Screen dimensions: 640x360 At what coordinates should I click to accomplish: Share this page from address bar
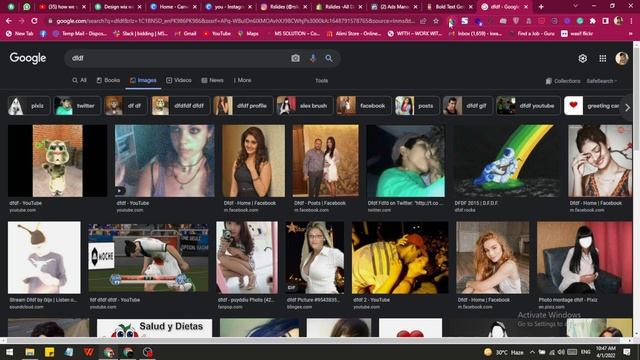[x=423, y=21]
